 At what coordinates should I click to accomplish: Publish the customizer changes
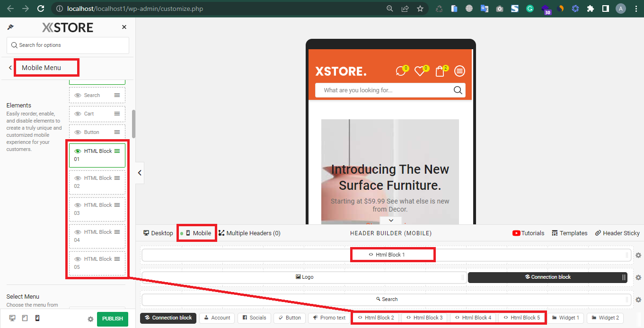[113, 319]
